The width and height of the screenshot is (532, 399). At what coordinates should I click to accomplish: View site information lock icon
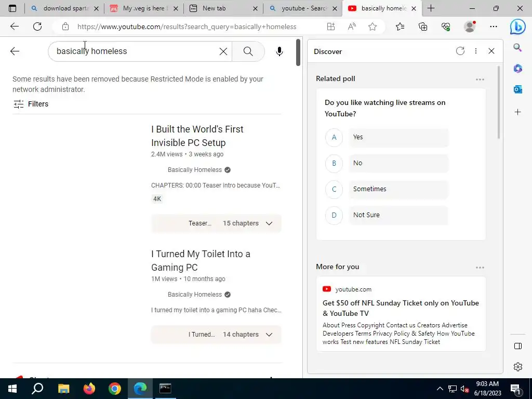click(65, 26)
